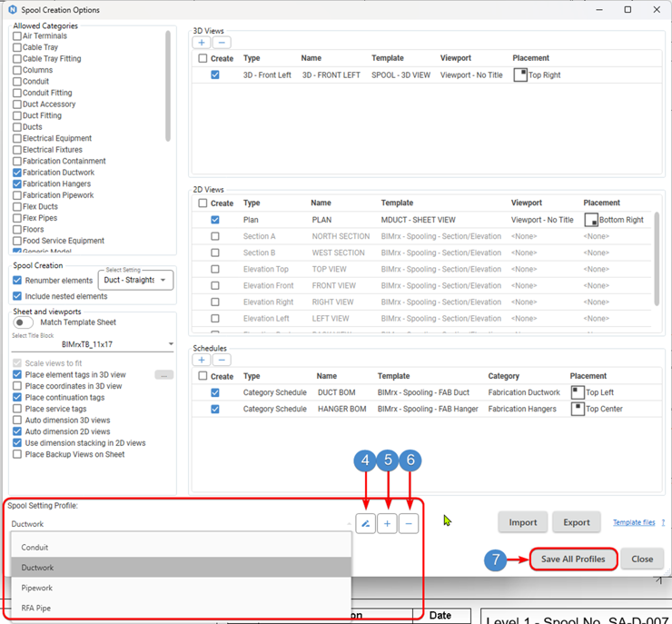
Task: Open the Duct - Straights select setting dropdown
Action: (x=135, y=281)
